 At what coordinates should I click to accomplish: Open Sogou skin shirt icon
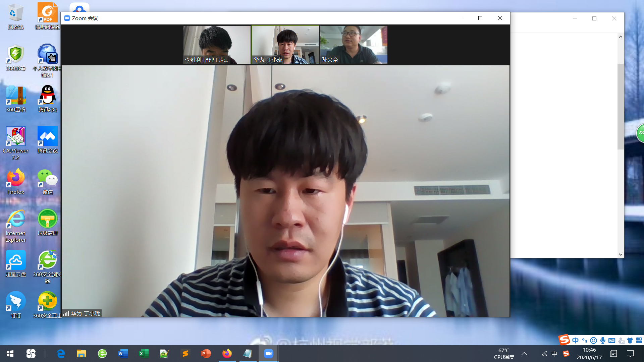[630, 341]
